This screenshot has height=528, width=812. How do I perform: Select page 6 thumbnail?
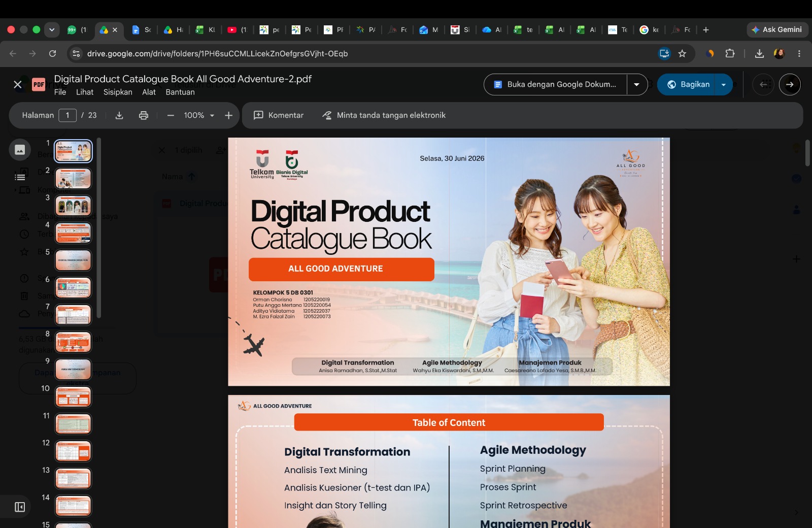click(73, 287)
